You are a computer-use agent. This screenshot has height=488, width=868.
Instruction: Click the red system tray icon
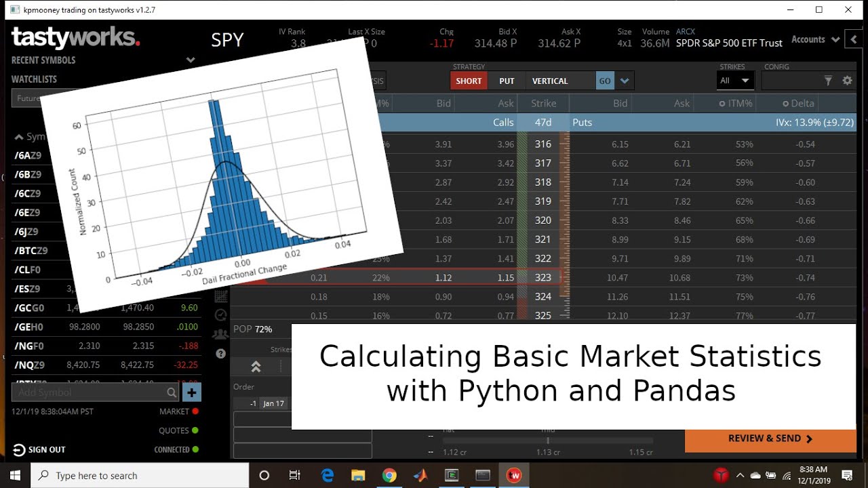(721, 475)
